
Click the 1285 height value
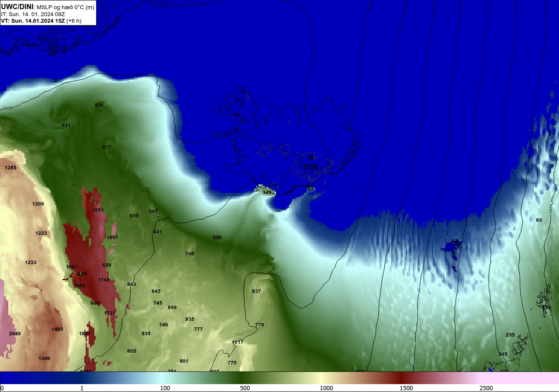click(x=10, y=168)
